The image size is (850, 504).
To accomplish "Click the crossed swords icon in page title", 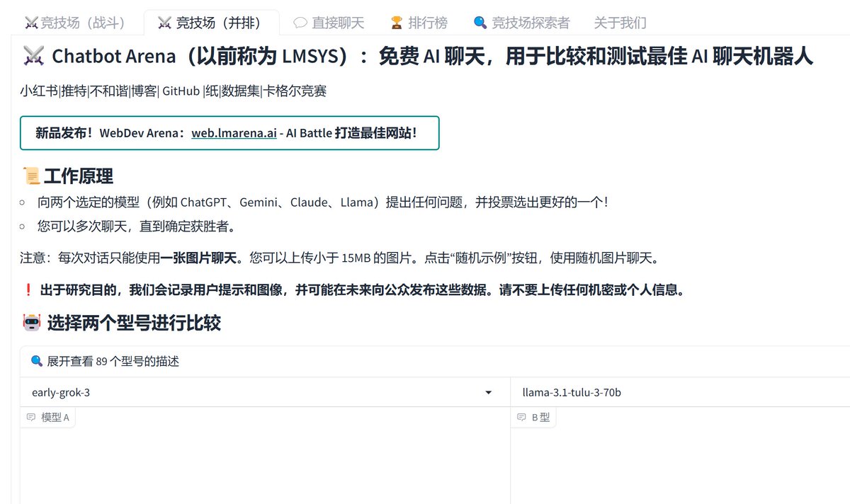I will tap(33, 56).
